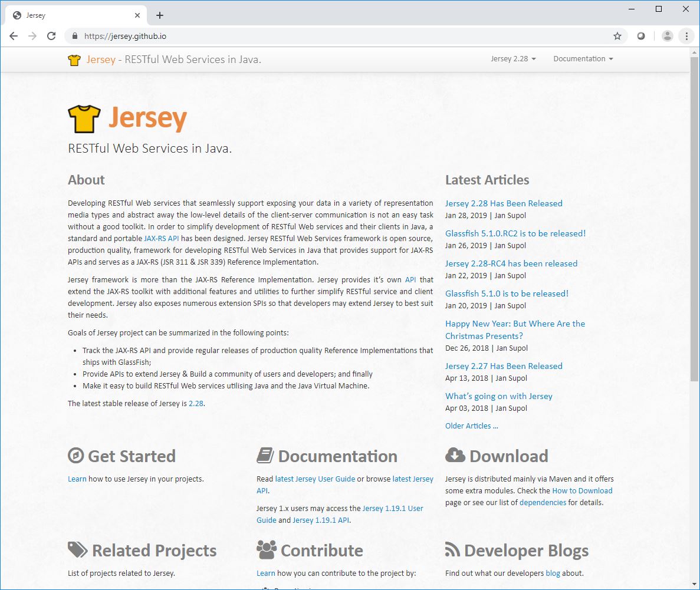Open the user profile avatar icon
700x590 pixels.
(x=668, y=36)
